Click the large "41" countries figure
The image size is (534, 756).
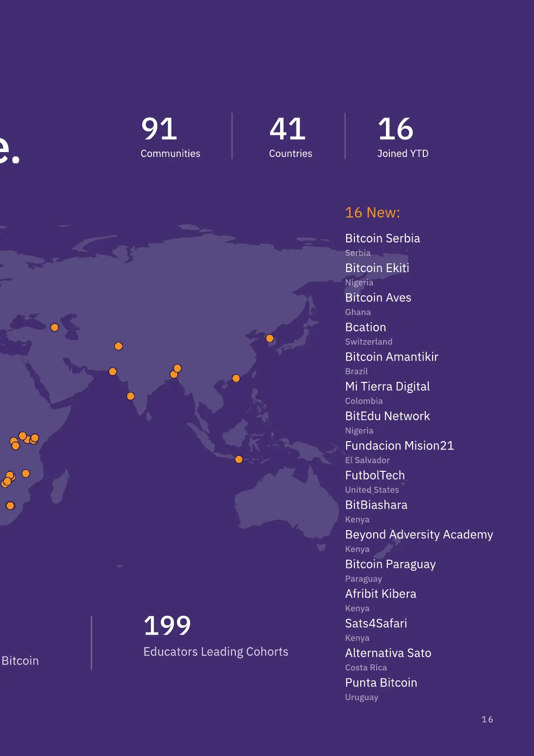coord(287,129)
